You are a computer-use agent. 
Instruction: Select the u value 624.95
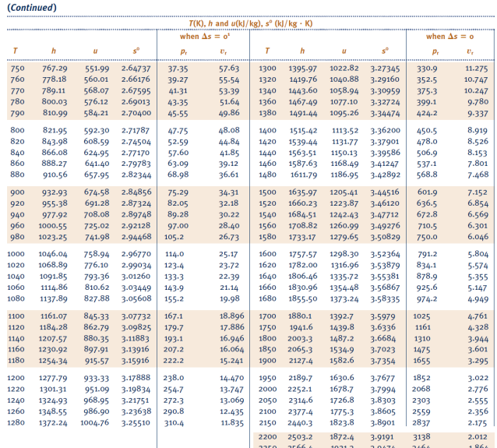[x=97, y=153]
